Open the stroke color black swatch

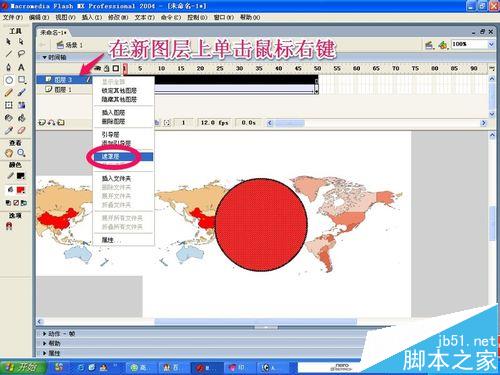[21, 176]
